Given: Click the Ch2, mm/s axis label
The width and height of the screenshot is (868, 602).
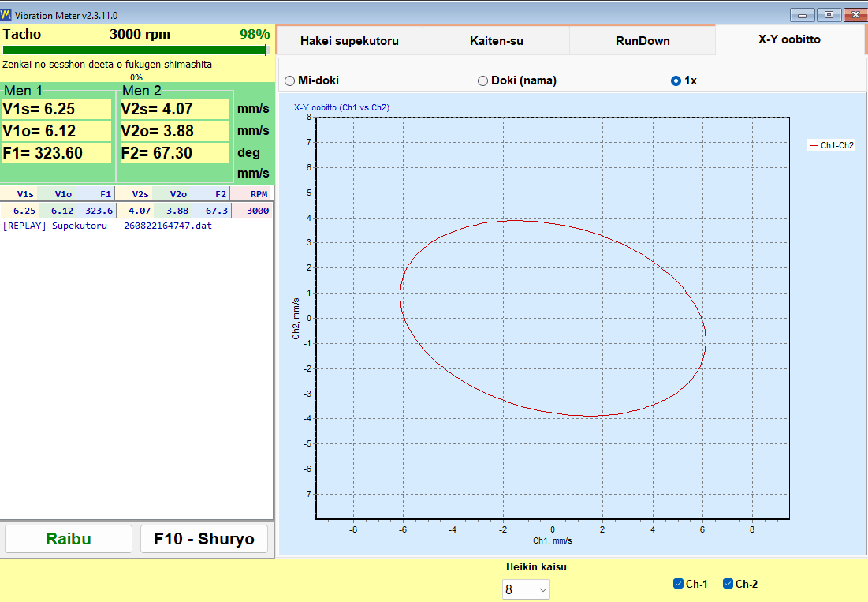Looking at the screenshot, I should pos(296,319).
